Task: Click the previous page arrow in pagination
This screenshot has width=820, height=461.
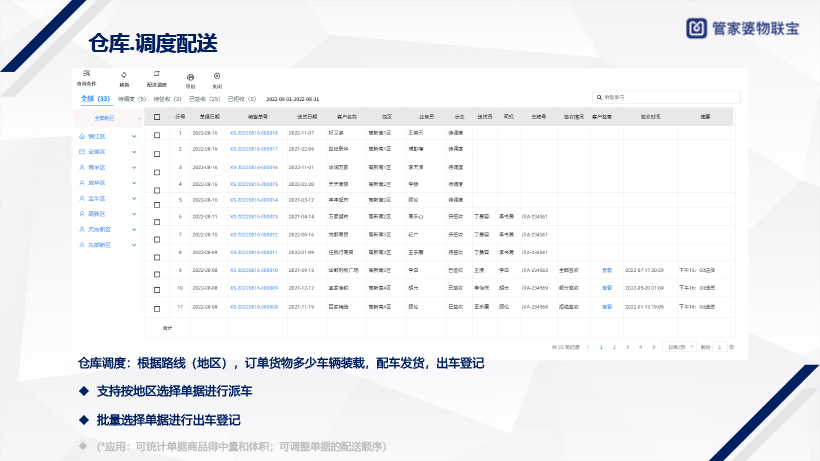Action: point(588,346)
